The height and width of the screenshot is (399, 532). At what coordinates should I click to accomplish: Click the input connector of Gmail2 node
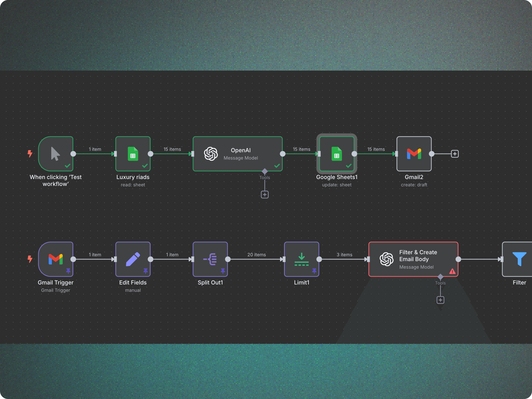(396, 154)
